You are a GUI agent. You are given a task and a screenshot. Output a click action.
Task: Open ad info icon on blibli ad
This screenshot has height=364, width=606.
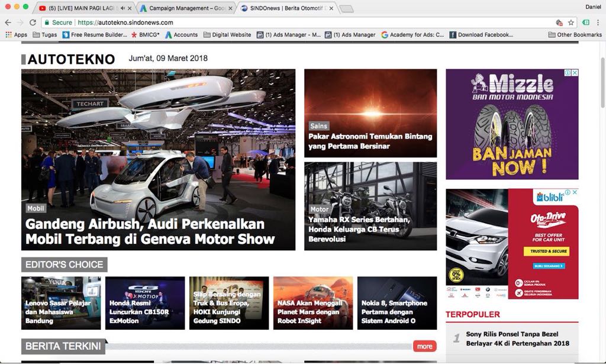coord(568,192)
